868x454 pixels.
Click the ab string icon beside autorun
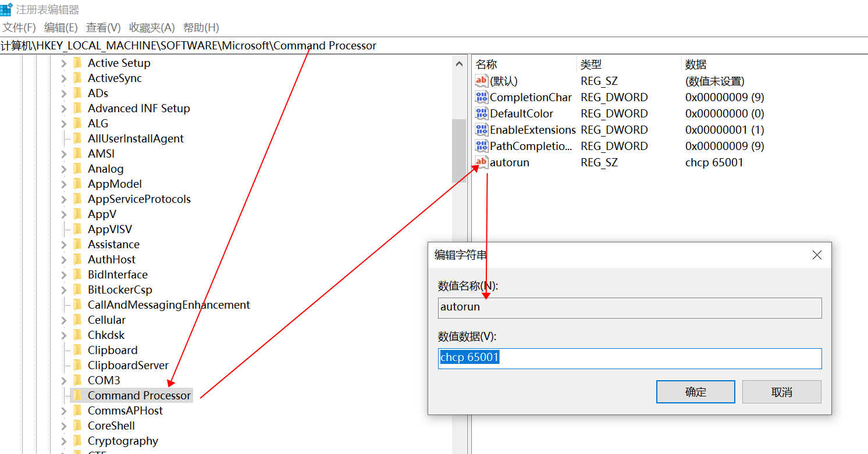point(481,163)
